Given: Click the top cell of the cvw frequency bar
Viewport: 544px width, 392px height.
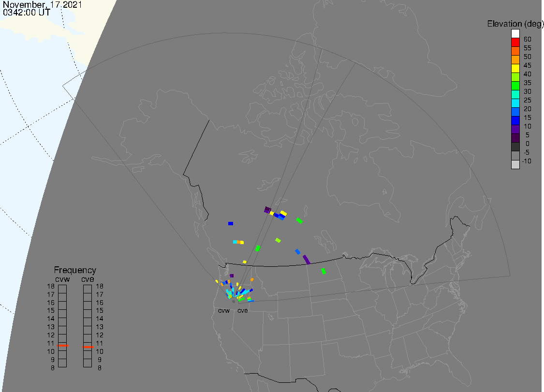Looking at the screenshot, I should (62, 289).
